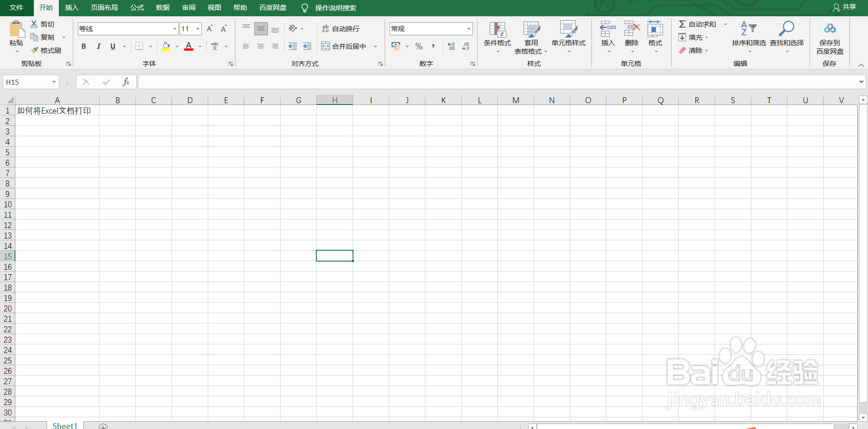Click the fill color paint bucket
The height and width of the screenshot is (429, 868).
click(x=166, y=46)
